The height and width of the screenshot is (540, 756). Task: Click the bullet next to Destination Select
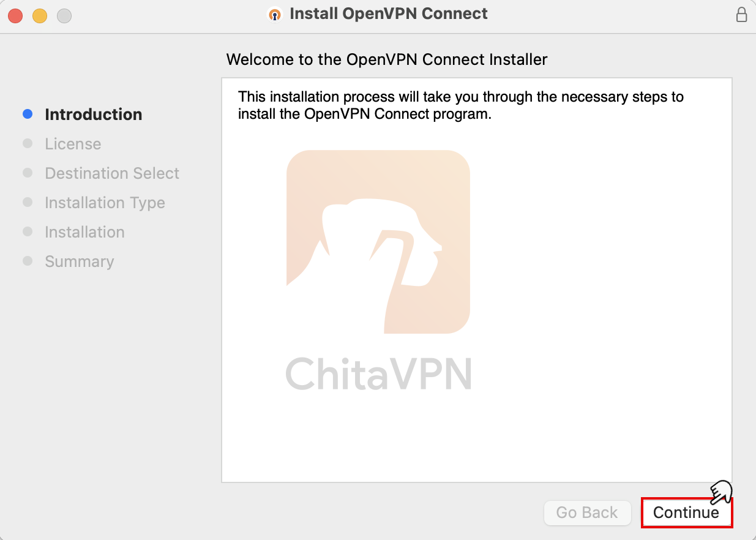pos(28,173)
